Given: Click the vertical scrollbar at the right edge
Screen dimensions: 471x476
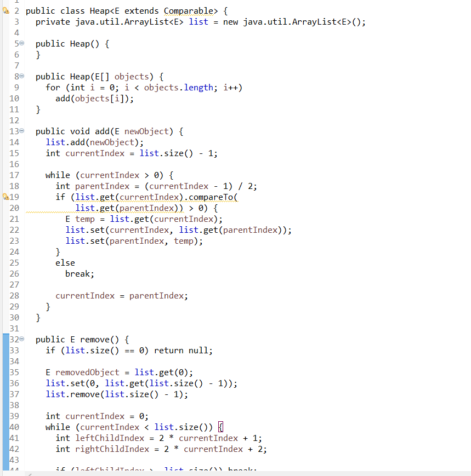Looking at the screenshot, I should [468, 219].
